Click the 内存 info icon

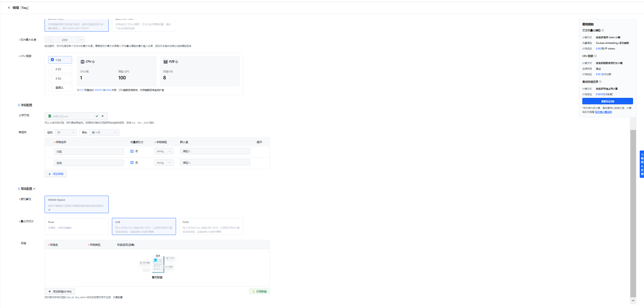pos(177,62)
